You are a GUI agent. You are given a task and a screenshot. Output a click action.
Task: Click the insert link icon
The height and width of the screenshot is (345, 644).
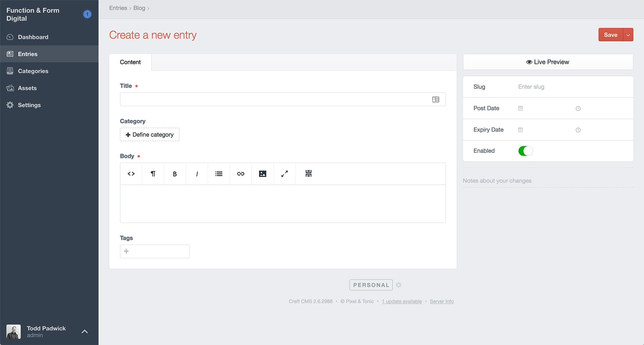coord(241,174)
